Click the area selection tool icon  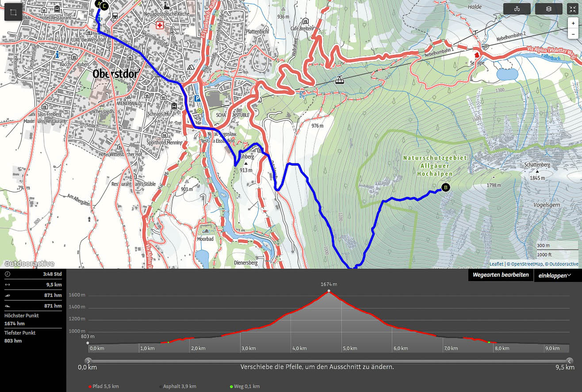click(13, 12)
